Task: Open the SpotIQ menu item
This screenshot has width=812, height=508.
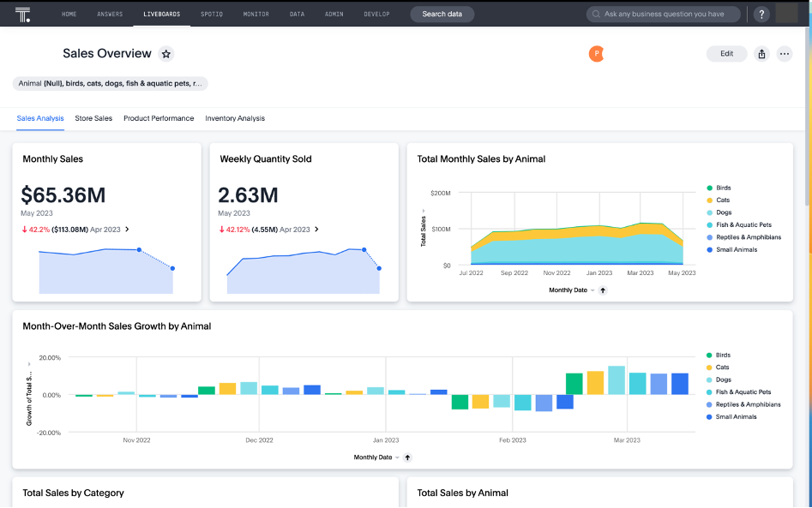Action: (214, 15)
